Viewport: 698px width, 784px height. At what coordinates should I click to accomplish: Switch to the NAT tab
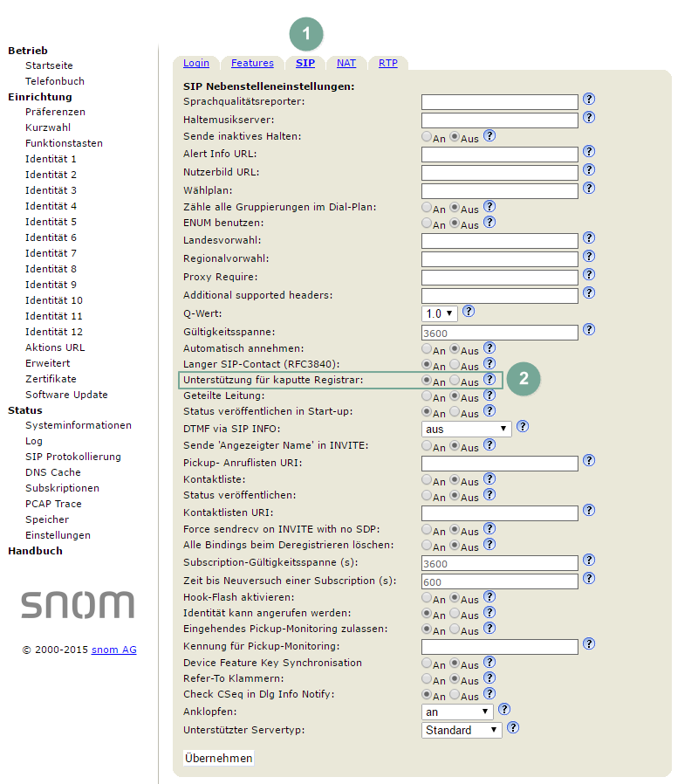pyautogui.click(x=346, y=63)
